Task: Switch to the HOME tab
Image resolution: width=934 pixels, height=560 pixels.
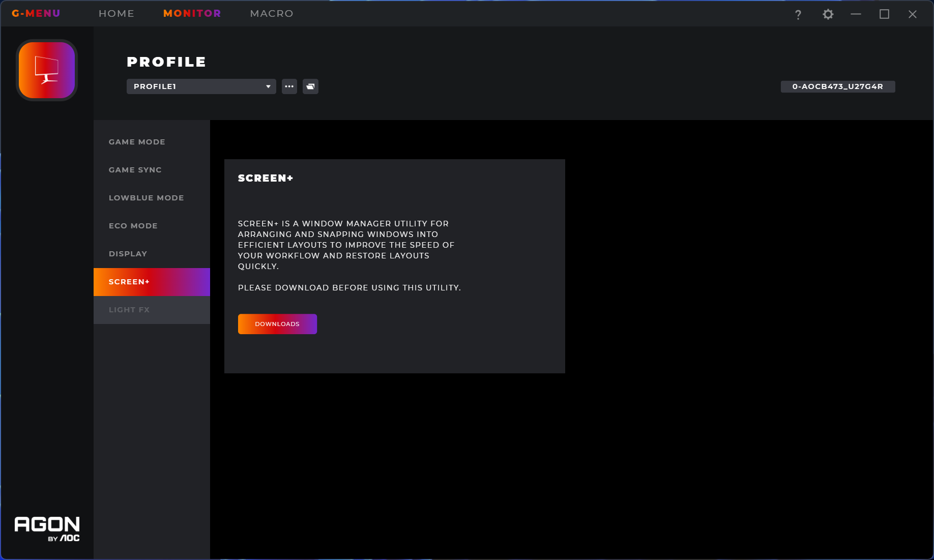Action: [x=116, y=14]
